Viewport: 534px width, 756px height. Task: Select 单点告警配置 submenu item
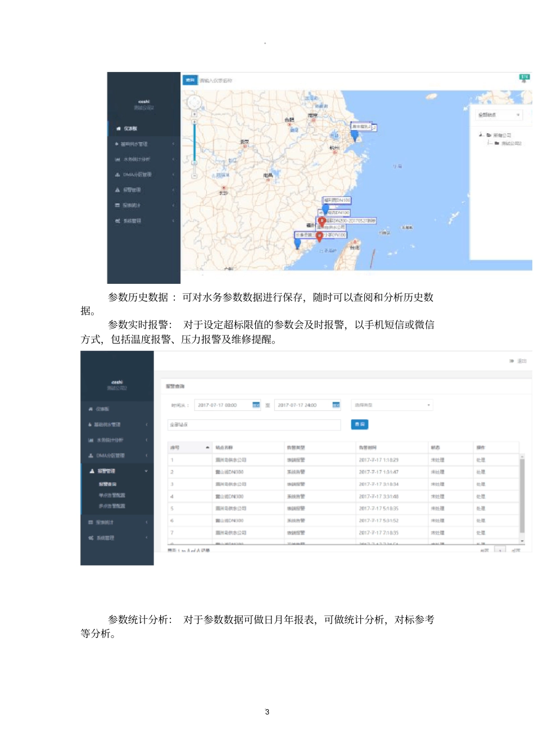click(x=112, y=495)
